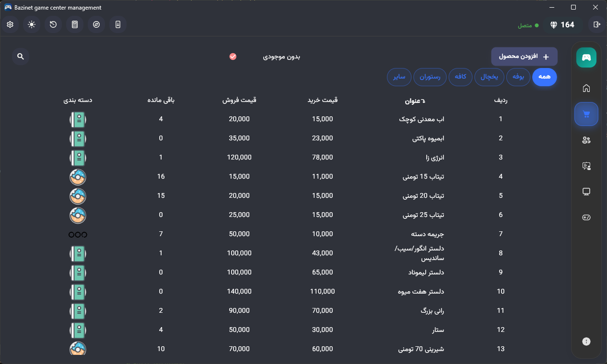Click the متصل connection status
This screenshot has width=607, height=364.
coord(528,25)
